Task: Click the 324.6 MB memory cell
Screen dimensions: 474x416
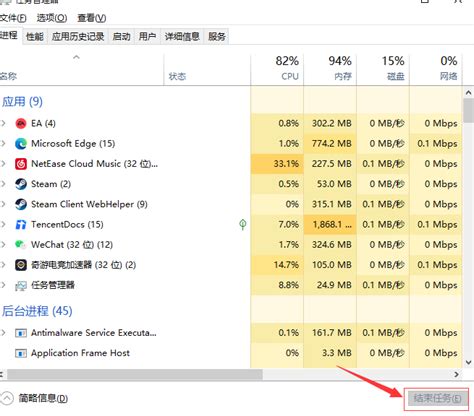Action: [x=330, y=245]
